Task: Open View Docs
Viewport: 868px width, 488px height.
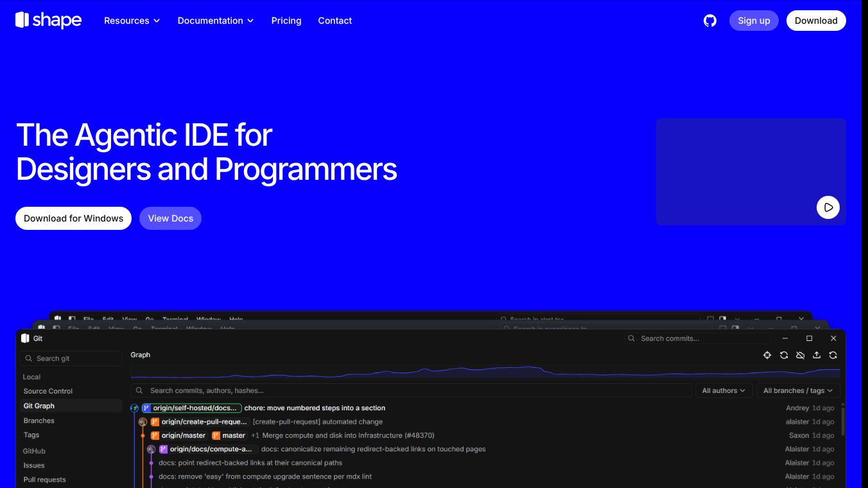Action: pos(171,218)
